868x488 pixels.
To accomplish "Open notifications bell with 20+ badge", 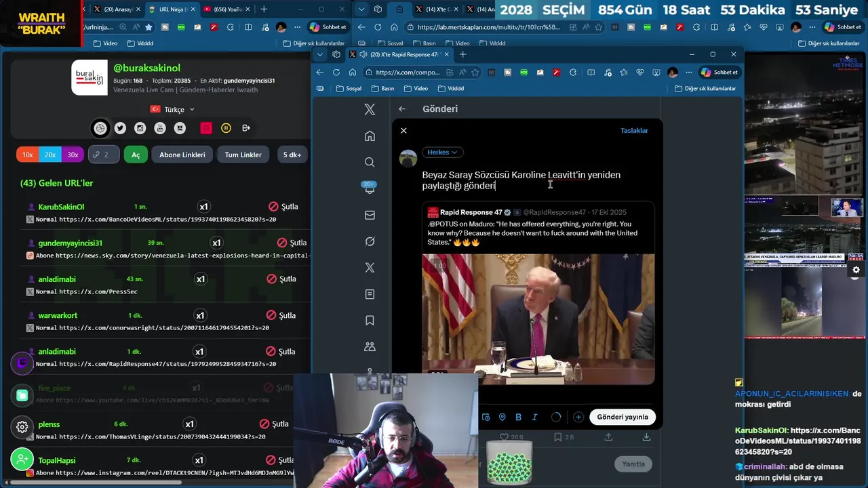I will tap(370, 188).
